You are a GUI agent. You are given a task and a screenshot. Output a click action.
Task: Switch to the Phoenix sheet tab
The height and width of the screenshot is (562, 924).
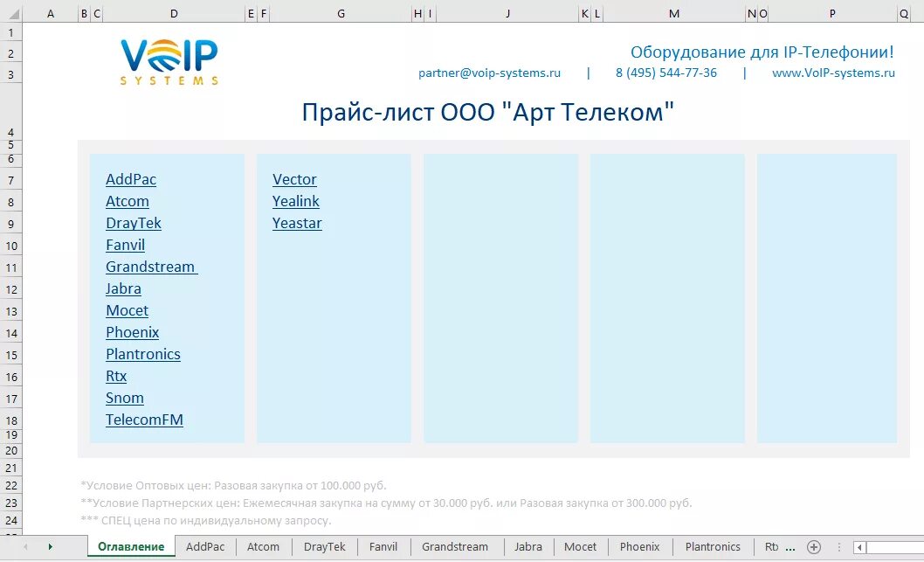tap(639, 546)
